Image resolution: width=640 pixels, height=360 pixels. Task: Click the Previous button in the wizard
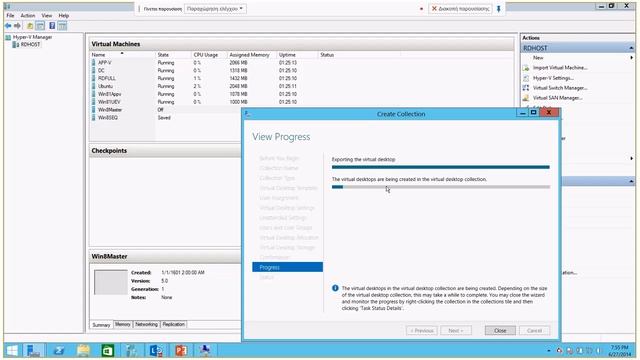pos(422,331)
